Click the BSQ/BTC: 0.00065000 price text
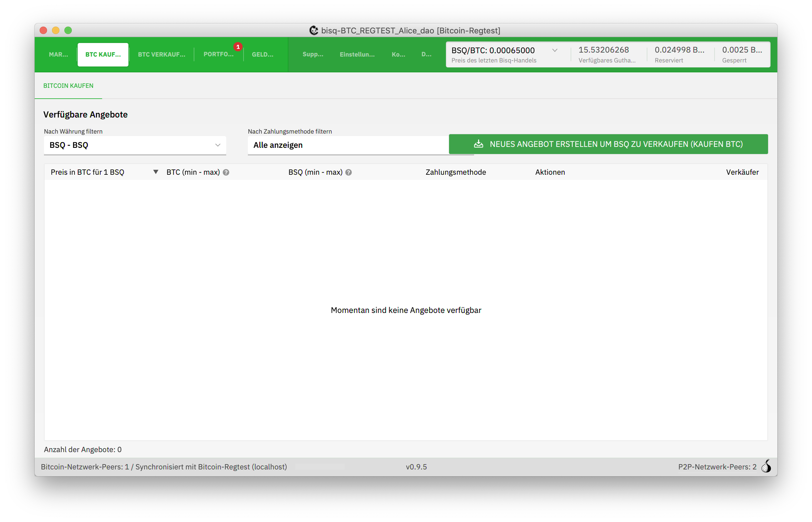The width and height of the screenshot is (812, 522). tap(493, 50)
